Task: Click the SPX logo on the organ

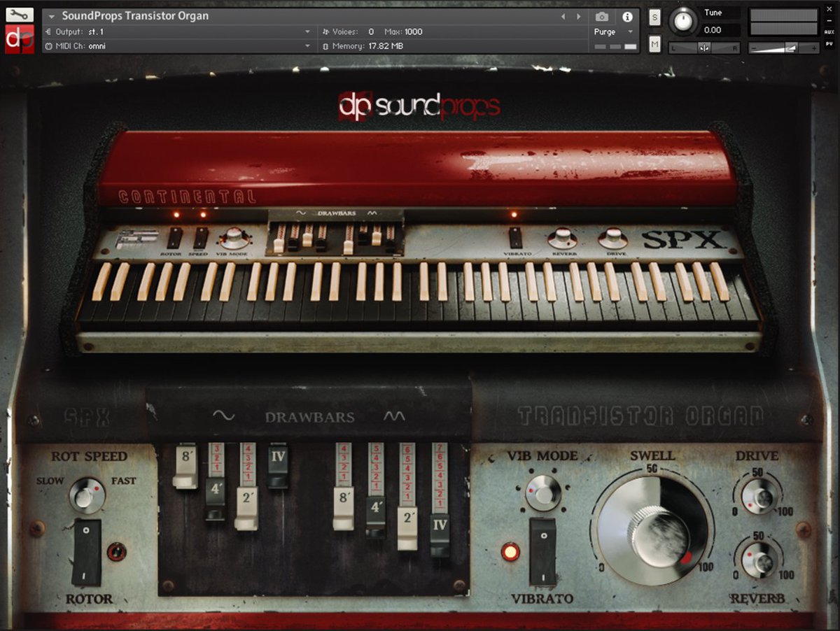Action: [682, 240]
